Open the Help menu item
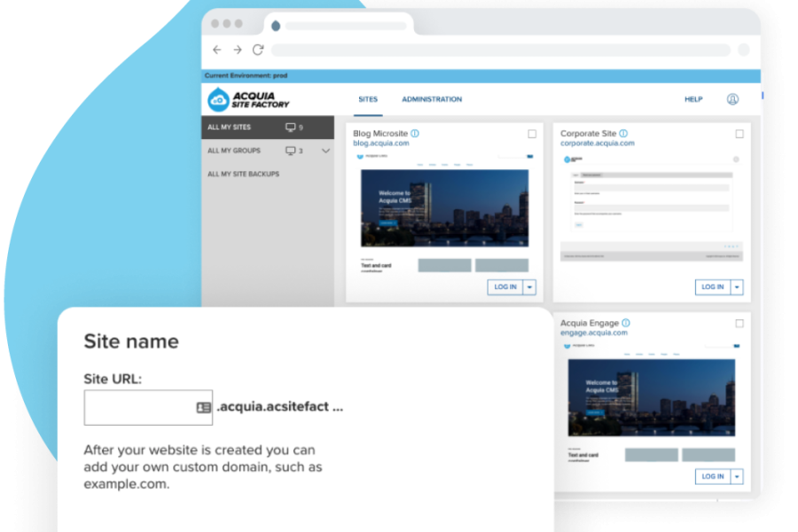 (x=693, y=99)
